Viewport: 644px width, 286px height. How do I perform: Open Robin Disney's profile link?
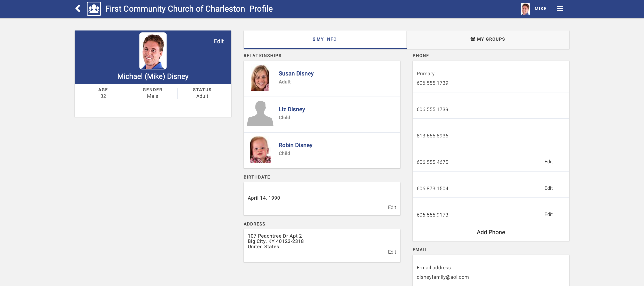[295, 145]
